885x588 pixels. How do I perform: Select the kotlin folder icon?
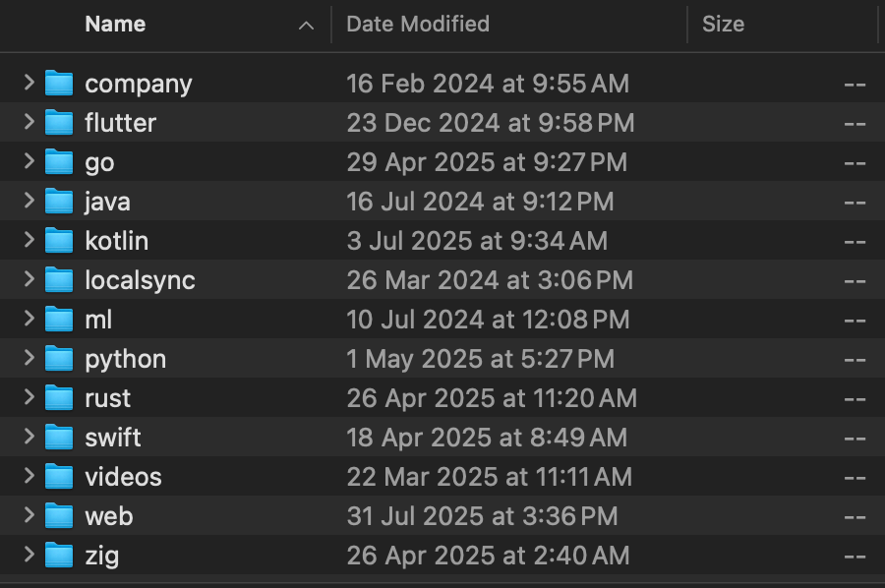59,240
